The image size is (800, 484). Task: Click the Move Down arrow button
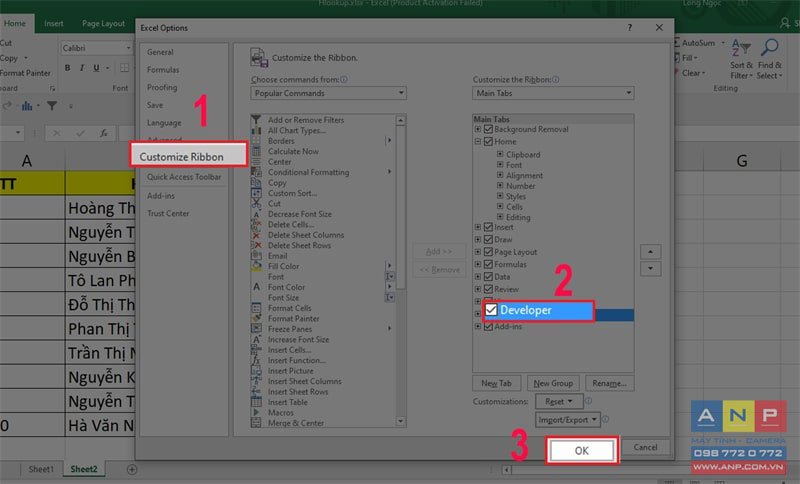pyautogui.click(x=650, y=268)
